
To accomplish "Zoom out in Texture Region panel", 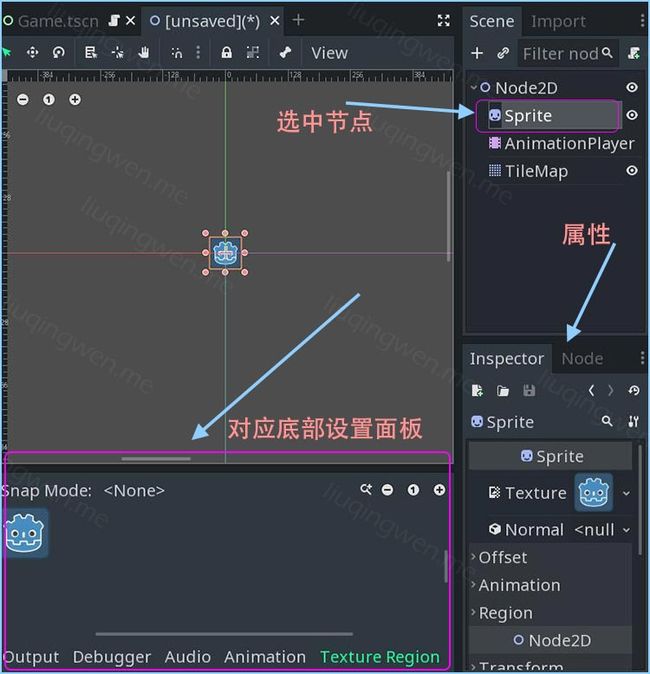I will (x=387, y=490).
